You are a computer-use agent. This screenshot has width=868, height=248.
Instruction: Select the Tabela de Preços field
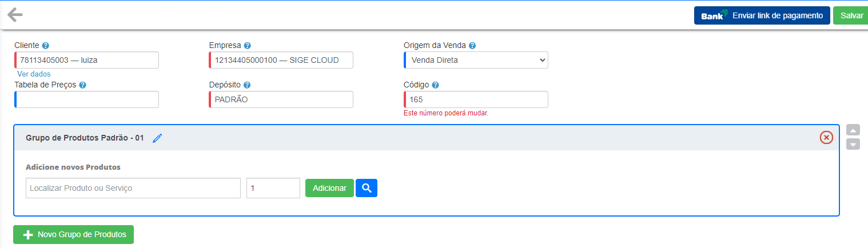point(86,99)
